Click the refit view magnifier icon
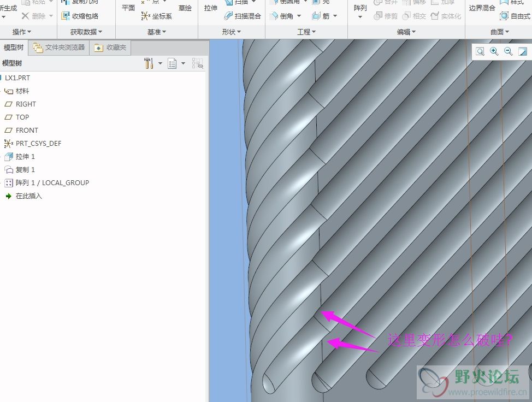 (480, 51)
